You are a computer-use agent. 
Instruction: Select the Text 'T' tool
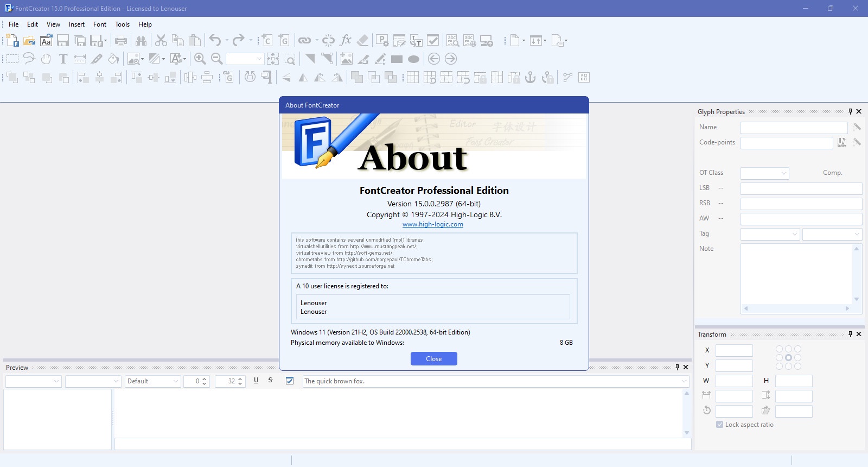coord(63,59)
